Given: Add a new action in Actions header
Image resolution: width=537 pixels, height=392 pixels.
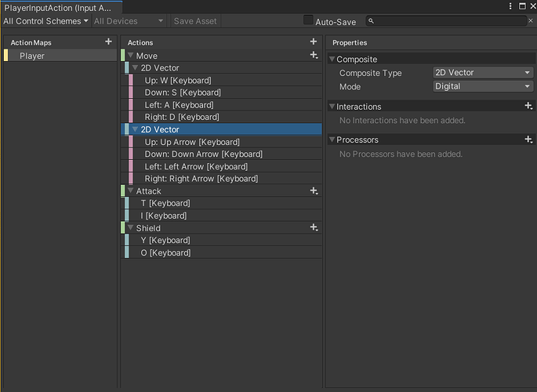Looking at the screenshot, I should pyautogui.click(x=314, y=42).
